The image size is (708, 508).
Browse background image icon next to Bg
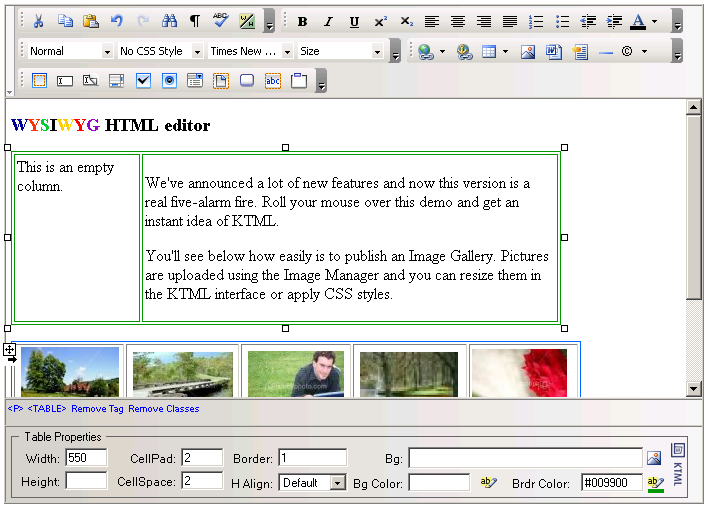653,458
